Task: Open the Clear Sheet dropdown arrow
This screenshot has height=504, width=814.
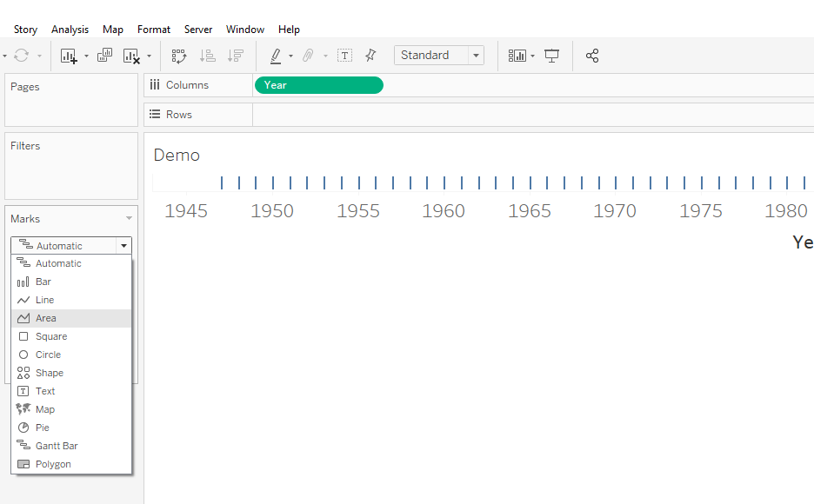Action: (x=149, y=56)
